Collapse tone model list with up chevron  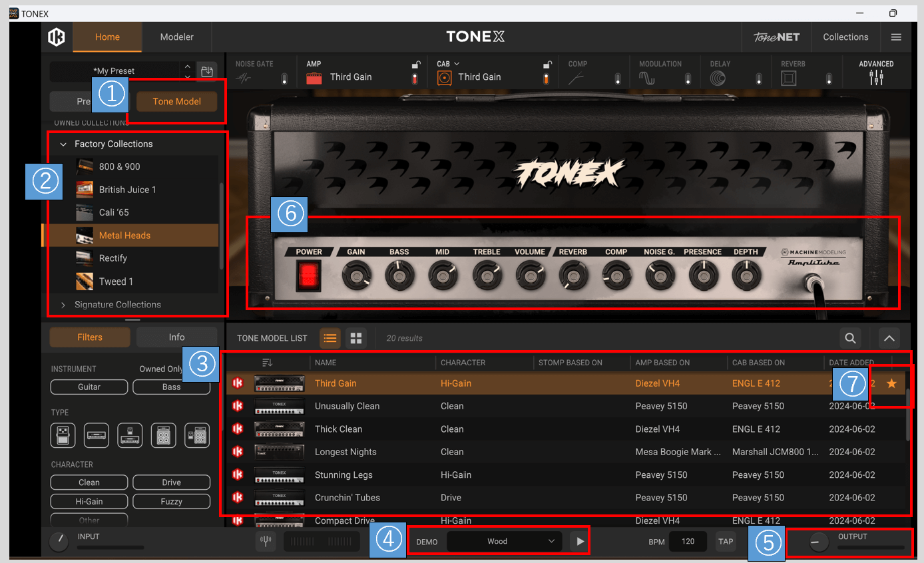[x=889, y=338]
